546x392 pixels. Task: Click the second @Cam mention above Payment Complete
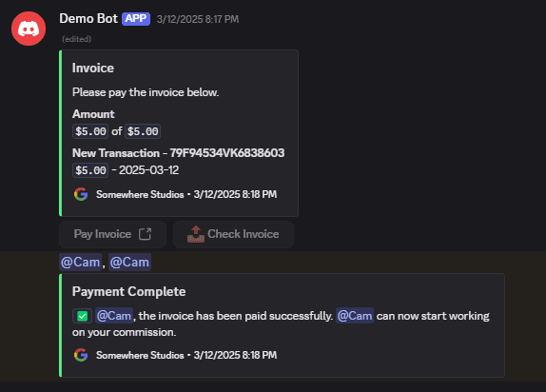click(x=129, y=262)
